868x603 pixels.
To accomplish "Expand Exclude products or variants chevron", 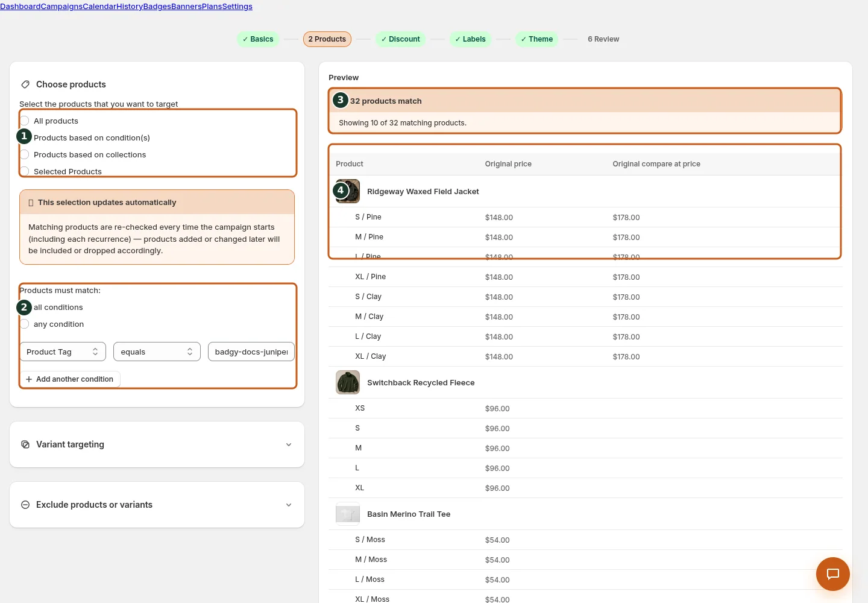I will pos(289,505).
